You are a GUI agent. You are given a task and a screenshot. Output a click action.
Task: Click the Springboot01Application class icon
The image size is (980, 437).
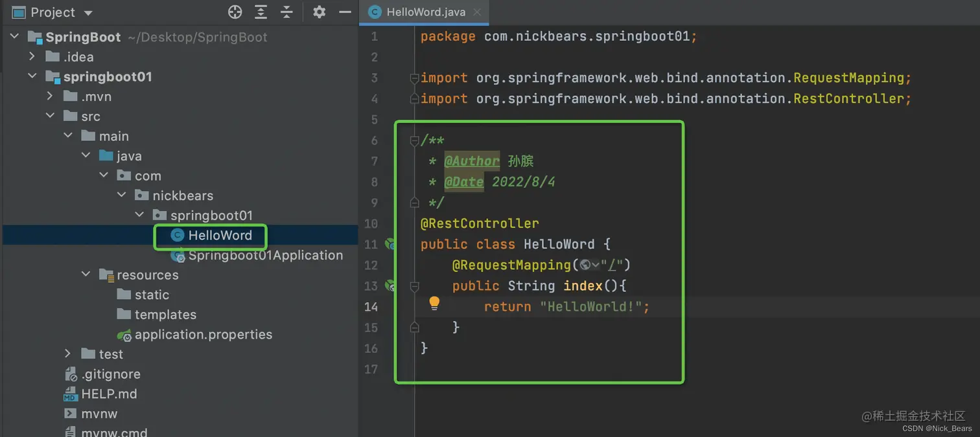pyautogui.click(x=178, y=256)
